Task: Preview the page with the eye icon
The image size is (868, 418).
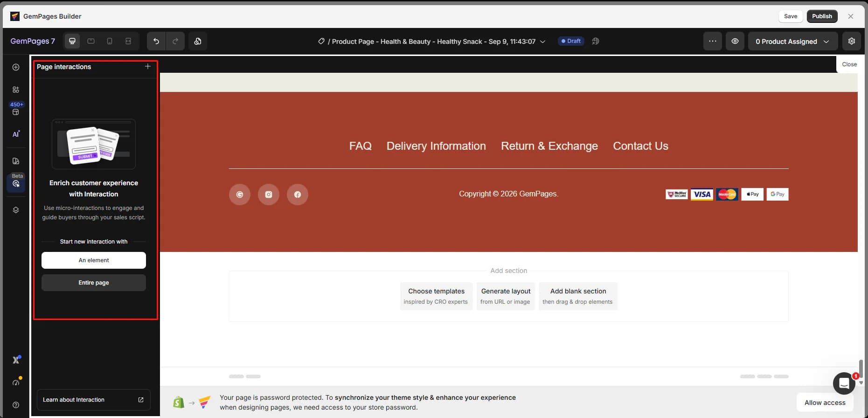Action: point(735,41)
